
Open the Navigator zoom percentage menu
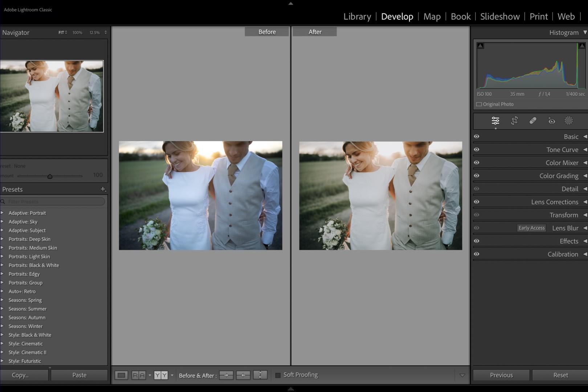(106, 32)
